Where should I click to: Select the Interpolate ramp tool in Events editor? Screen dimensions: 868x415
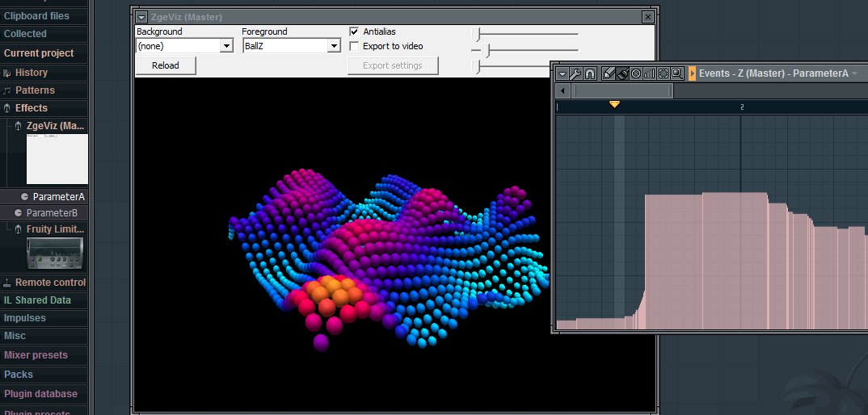[x=649, y=73]
